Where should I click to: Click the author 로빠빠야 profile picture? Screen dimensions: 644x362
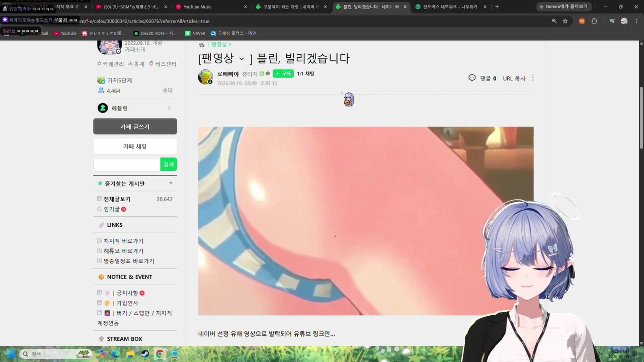coord(205,77)
